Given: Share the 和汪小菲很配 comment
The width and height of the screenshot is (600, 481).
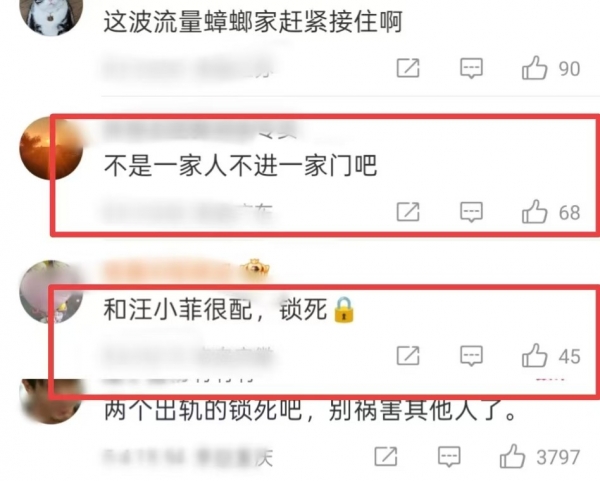Looking at the screenshot, I should pyautogui.click(x=408, y=356).
